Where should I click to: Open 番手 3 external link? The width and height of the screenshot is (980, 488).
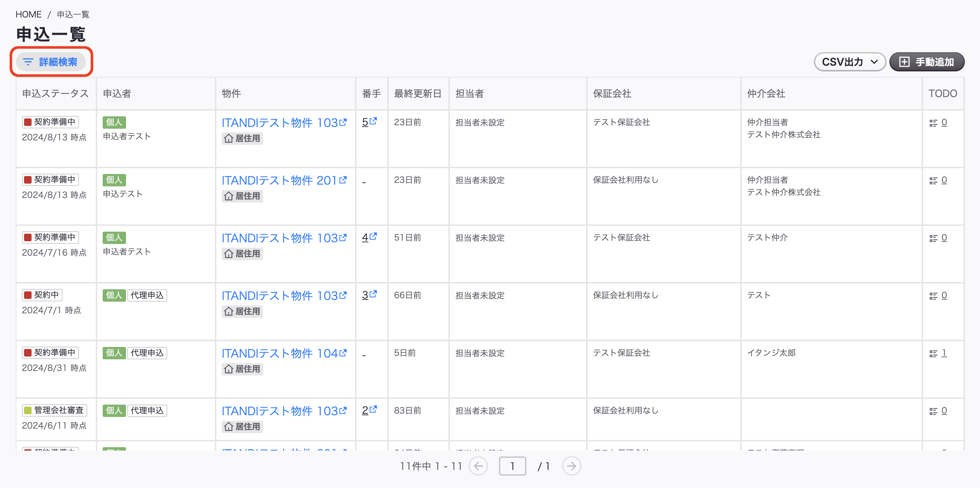click(369, 295)
